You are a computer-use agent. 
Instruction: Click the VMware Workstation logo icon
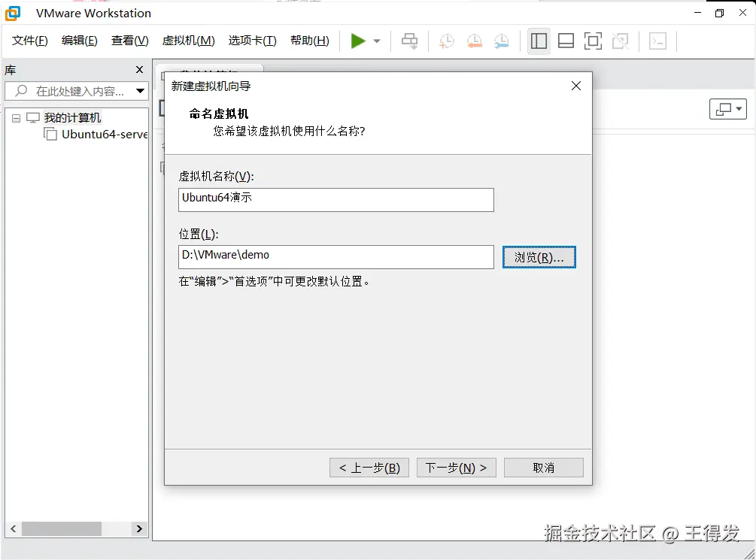click(13, 13)
